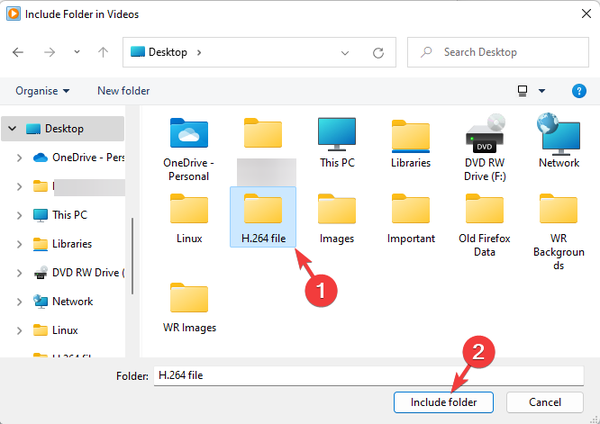Click the Folder name text field

(369, 375)
